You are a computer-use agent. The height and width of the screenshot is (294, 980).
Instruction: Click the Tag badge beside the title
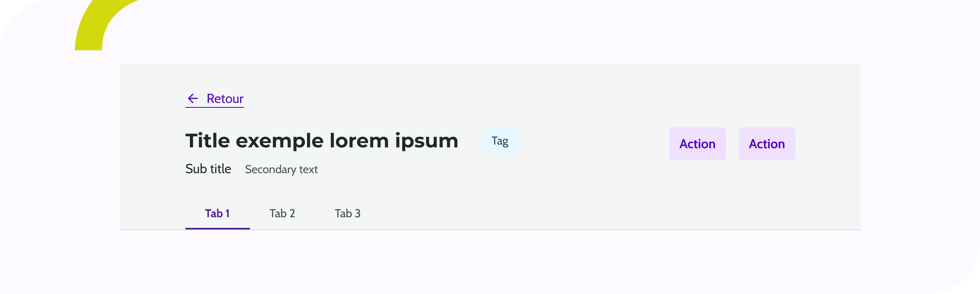(x=500, y=141)
